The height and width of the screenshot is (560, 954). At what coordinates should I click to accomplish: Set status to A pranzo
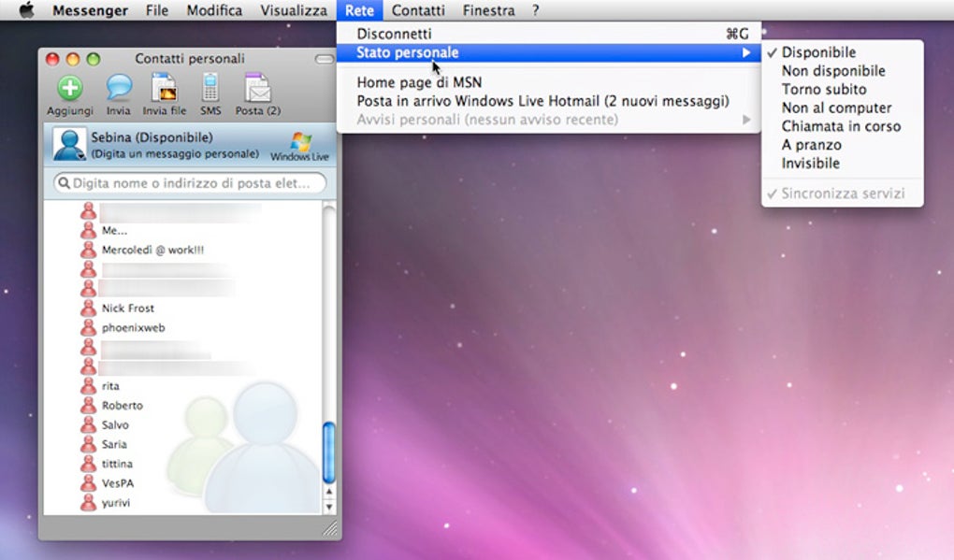point(812,145)
